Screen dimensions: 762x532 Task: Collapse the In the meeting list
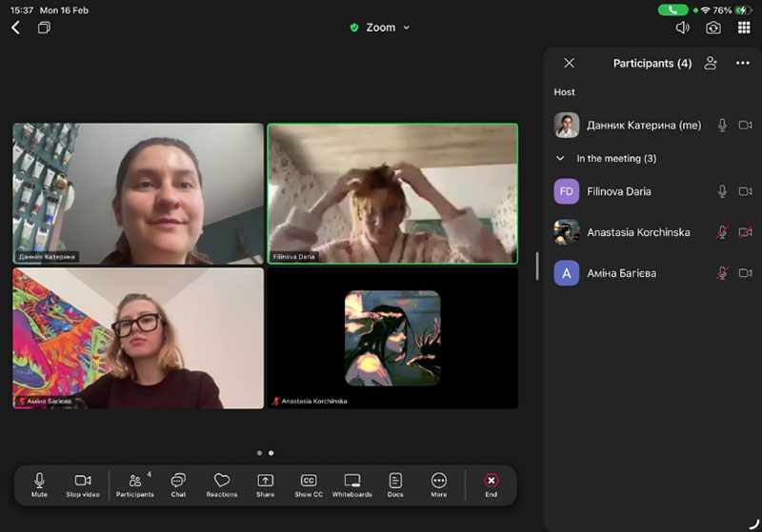(x=561, y=159)
